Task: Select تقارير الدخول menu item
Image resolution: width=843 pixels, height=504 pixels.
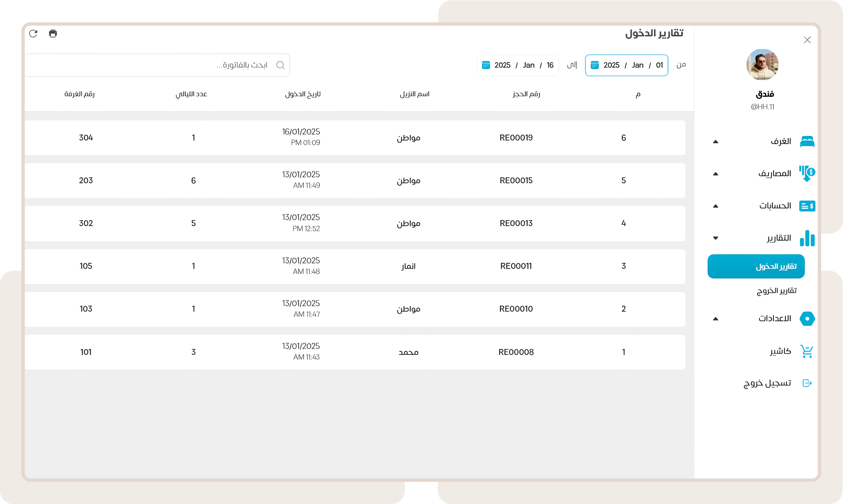Action: pyautogui.click(x=756, y=266)
